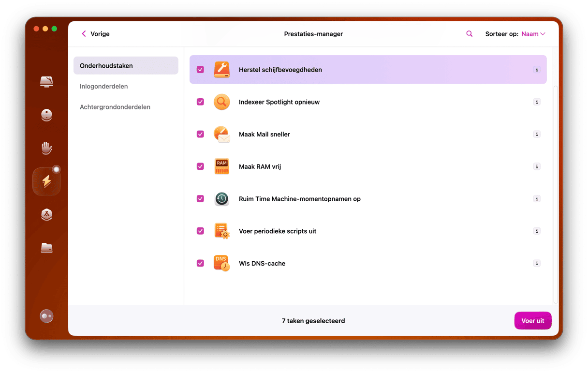Click the 'Indexeer Spotlight opnieuw' task text
This screenshot has height=373, width=588.
point(279,102)
